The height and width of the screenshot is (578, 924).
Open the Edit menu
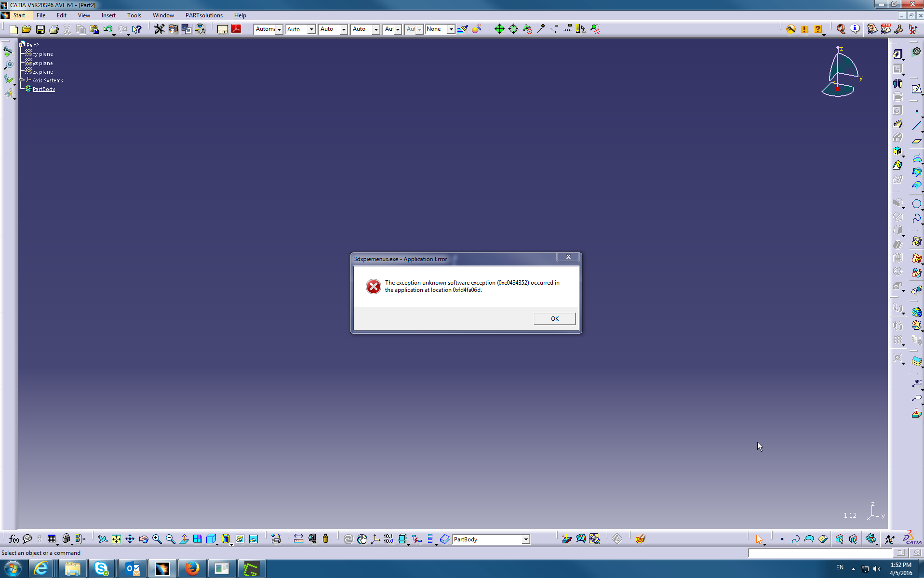point(61,15)
